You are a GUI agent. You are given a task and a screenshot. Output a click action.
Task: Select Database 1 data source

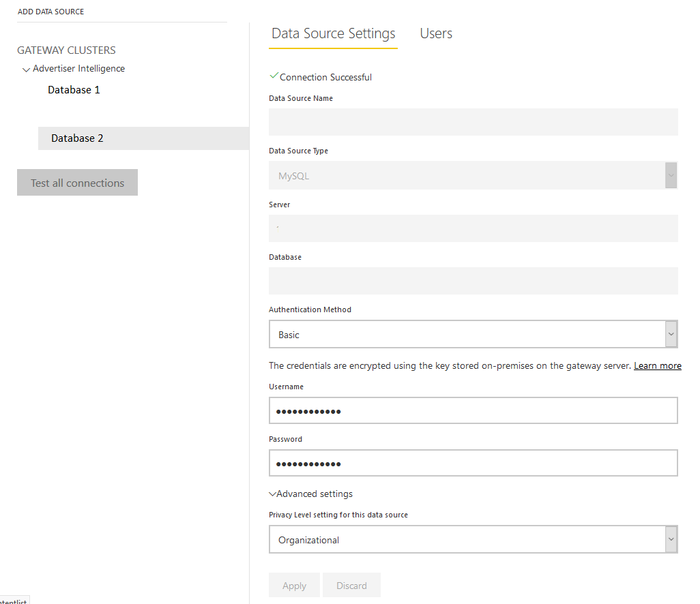click(74, 90)
